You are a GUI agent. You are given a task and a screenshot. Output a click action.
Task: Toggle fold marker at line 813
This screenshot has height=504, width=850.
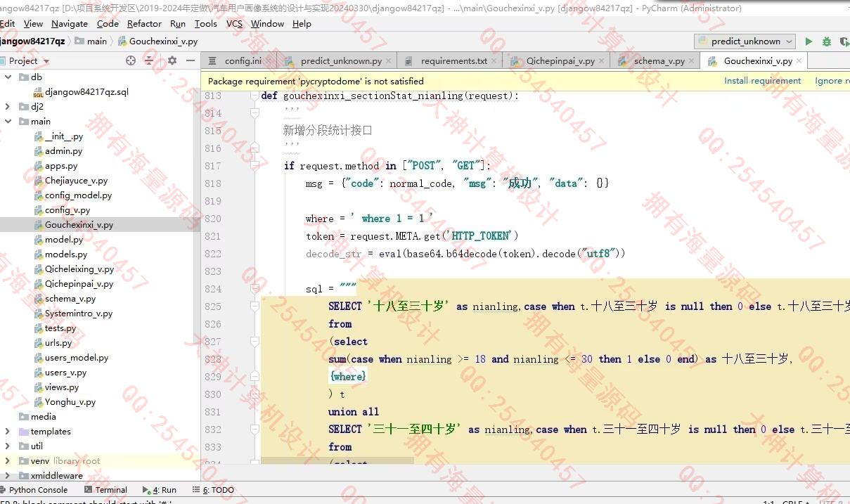point(255,96)
